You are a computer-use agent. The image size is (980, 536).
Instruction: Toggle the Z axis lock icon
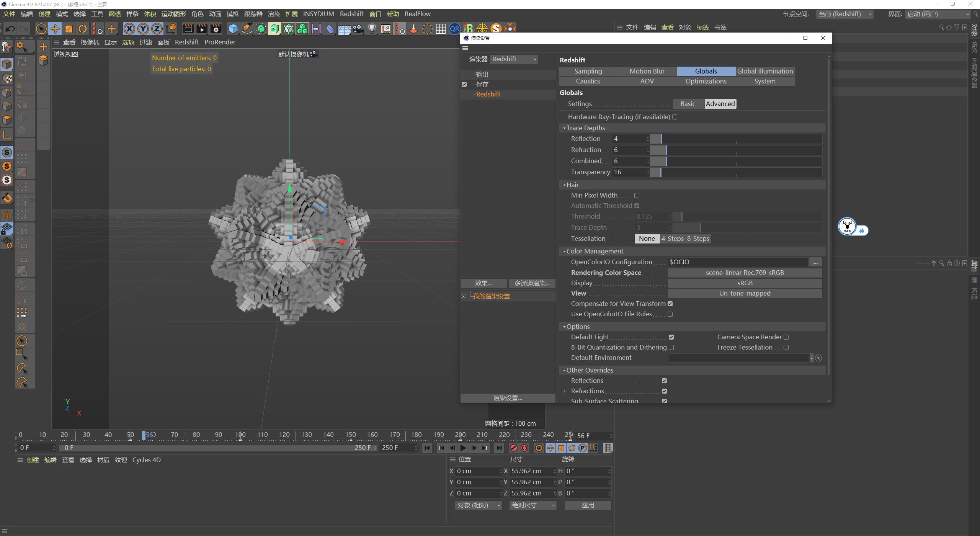(x=157, y=29)
